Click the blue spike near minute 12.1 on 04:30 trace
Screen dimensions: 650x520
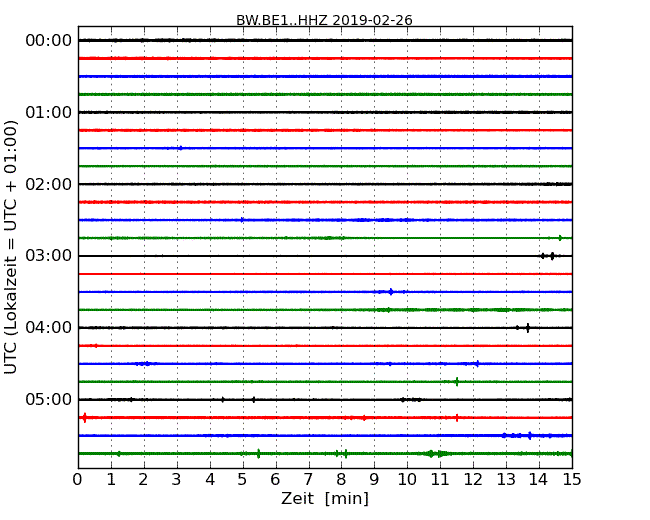(478, 364)
